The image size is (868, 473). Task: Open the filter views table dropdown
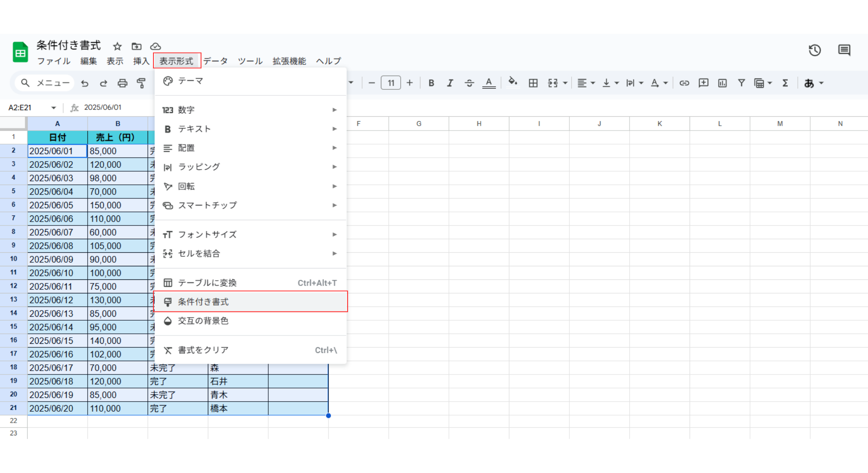(x=763, y=83)
